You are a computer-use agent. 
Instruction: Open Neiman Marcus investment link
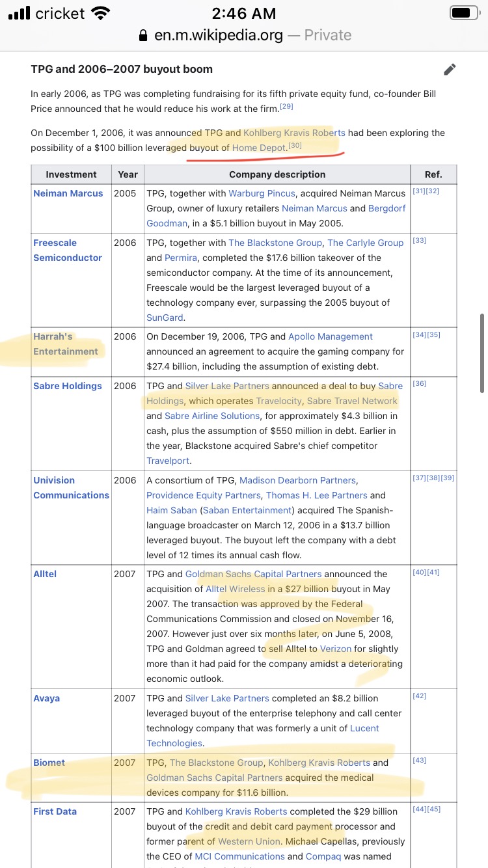68,193
